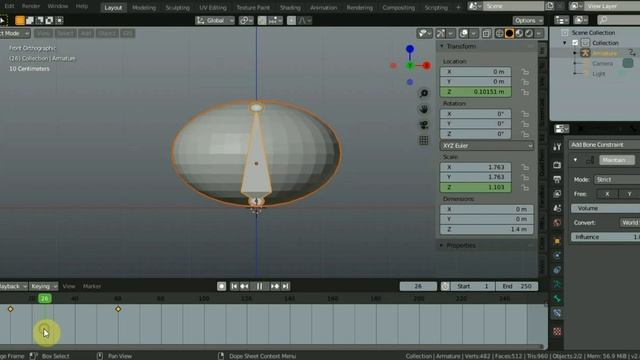Select solid viewport shading
The width and height of the screenshot is (640, 360).
coord(509,33)
